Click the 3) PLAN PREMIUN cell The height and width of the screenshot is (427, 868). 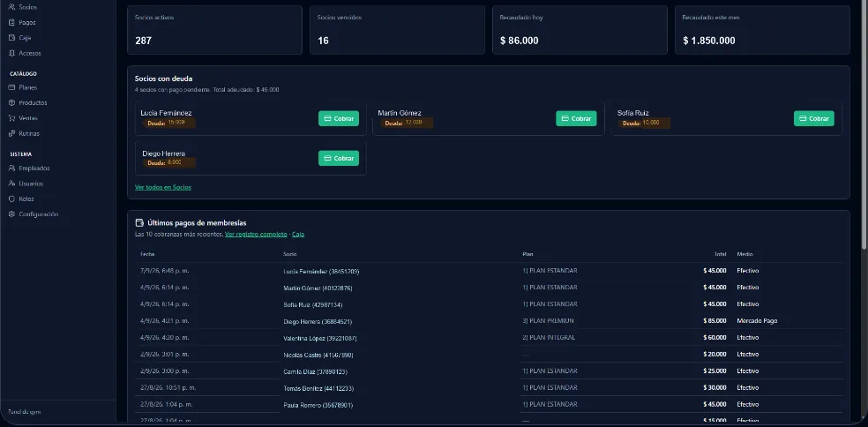[x=548, y=320]
